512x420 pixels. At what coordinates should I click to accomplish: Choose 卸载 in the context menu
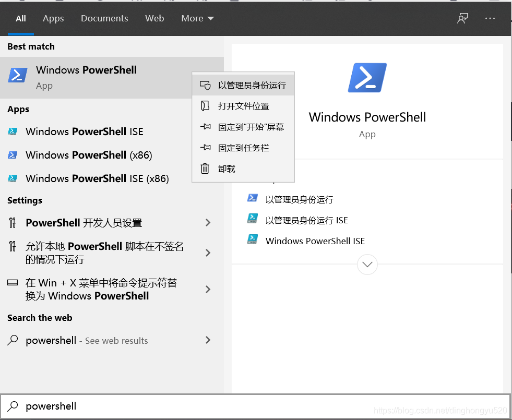point(243,169)
